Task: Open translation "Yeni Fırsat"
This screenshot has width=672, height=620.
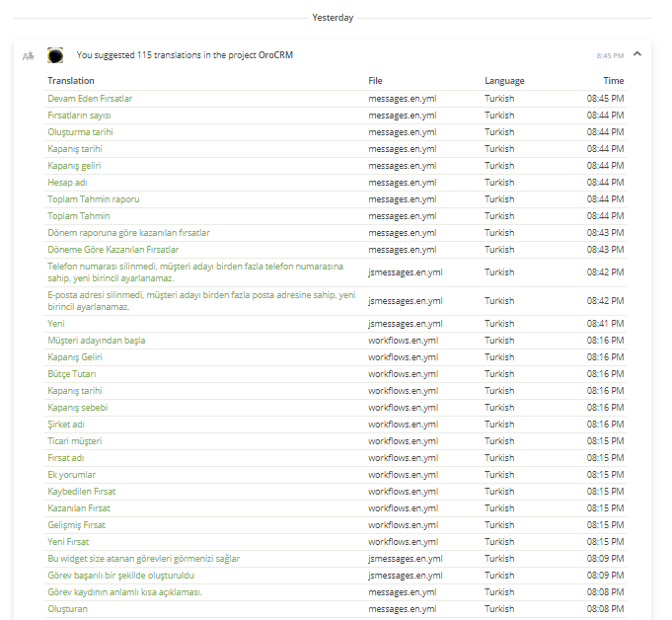Action: point(68,542)
